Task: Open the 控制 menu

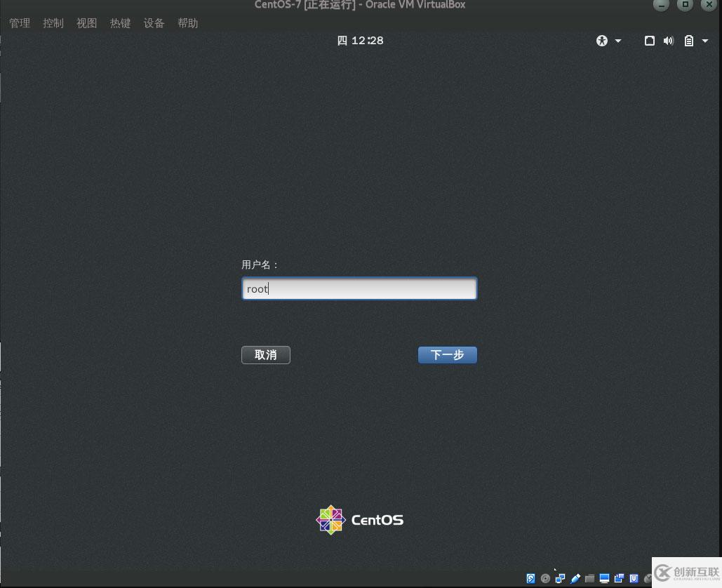Action: (53, 23)
